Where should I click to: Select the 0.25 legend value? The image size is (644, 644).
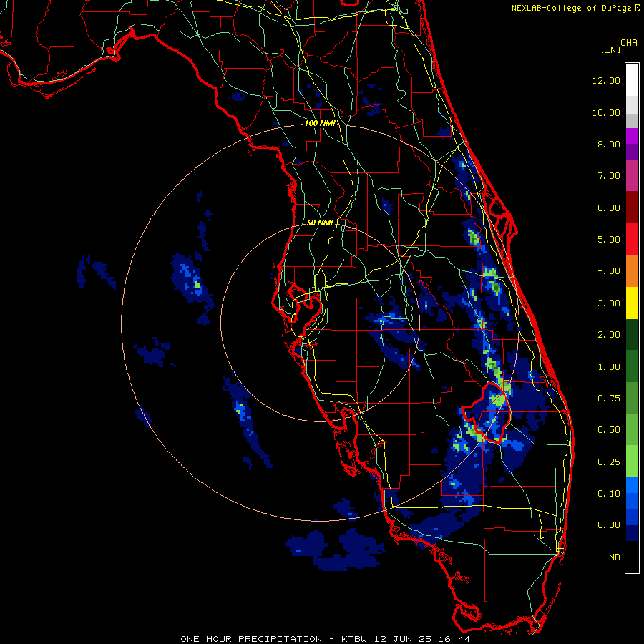pyautogui.click(x=609, y=462)
